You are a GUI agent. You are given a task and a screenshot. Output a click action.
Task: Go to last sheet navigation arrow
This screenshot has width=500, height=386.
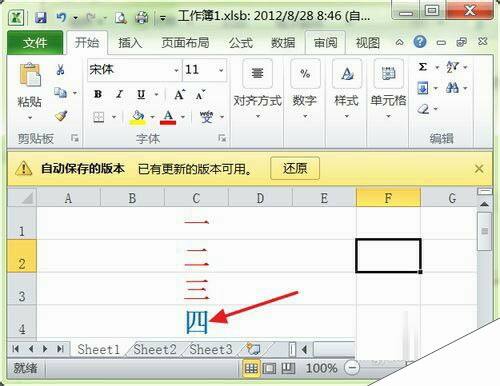pos(60,349)
